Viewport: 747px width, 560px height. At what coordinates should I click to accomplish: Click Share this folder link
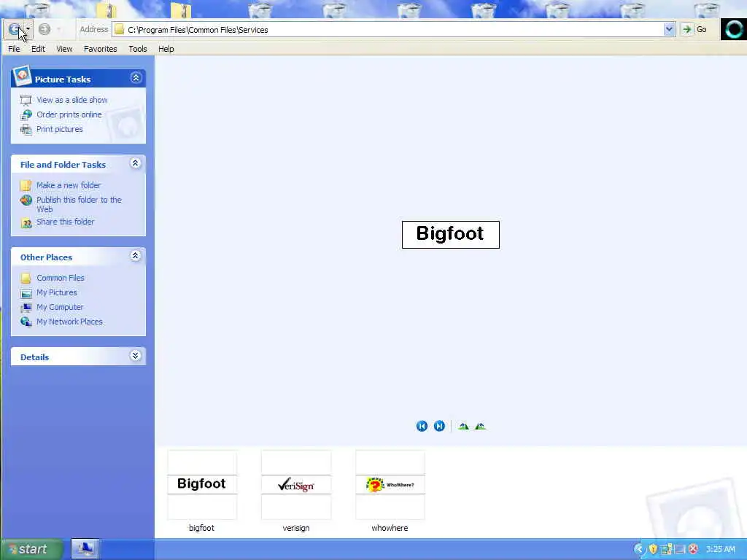click(x=65, y=222)
